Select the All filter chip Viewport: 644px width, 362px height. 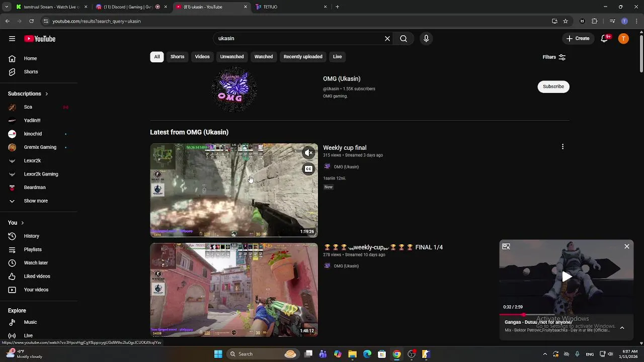tap(157, 57)
